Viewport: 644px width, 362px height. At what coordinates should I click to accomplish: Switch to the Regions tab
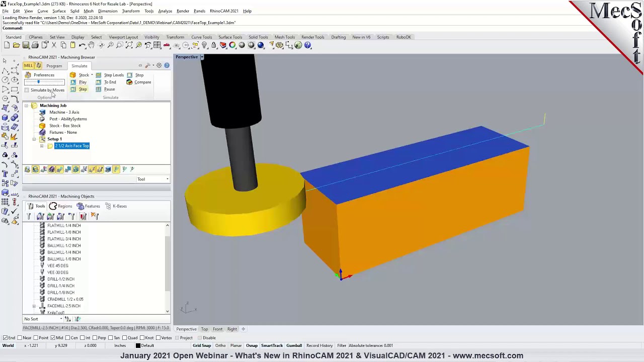click(60, 206)
